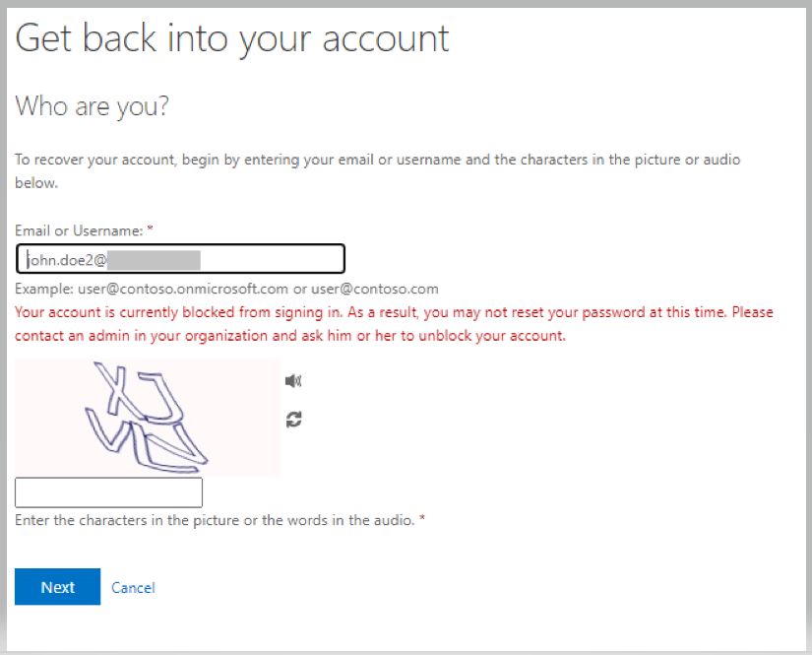
Task: Click the user@contoso.com example text
Action: point(374,289)
